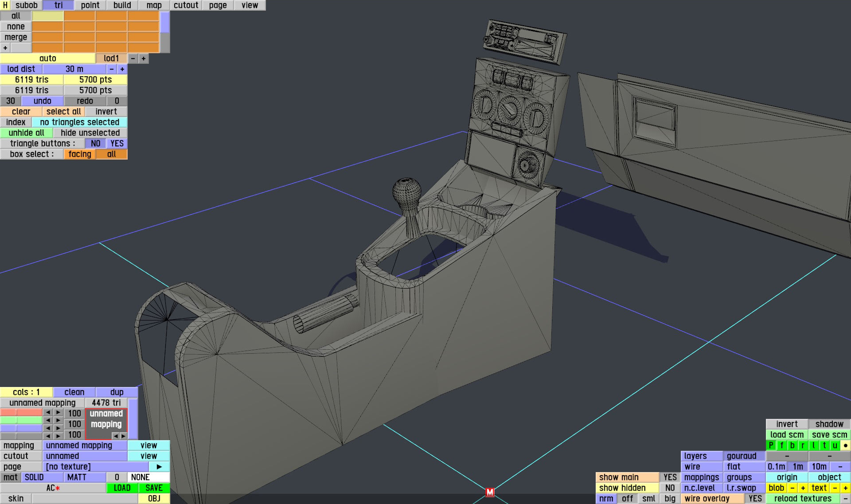
Task: Toggle show main YES button
Action: click(x=670, y=477)
